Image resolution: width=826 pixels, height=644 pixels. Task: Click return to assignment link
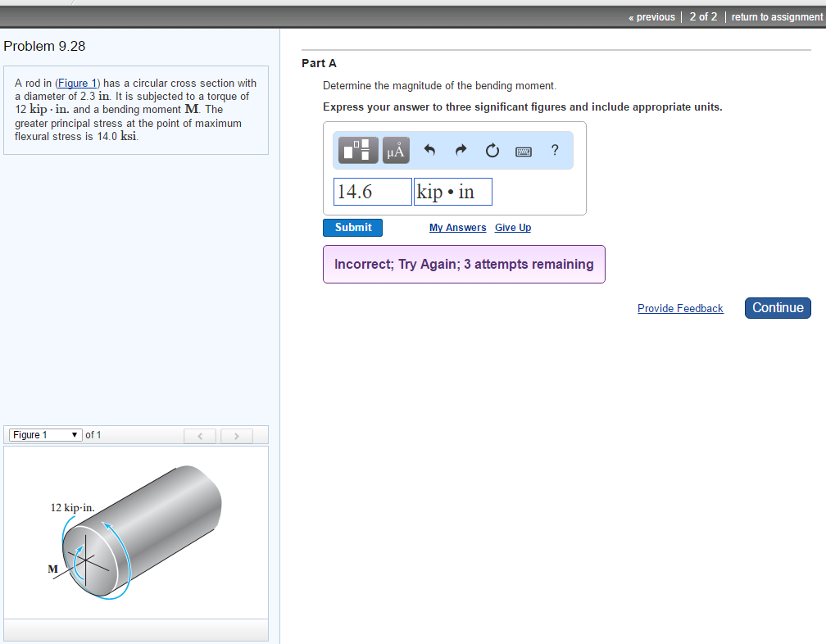click(x=776, y=17)
